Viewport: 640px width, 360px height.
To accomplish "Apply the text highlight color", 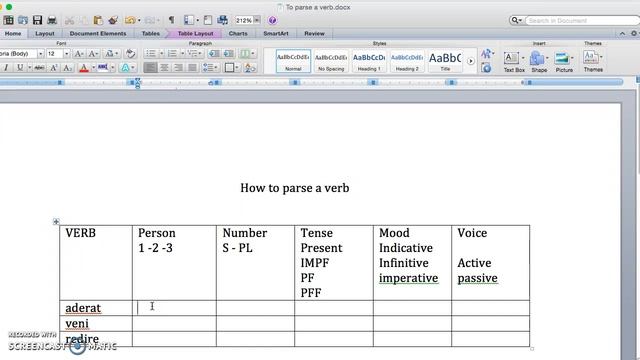I will 102,67.
